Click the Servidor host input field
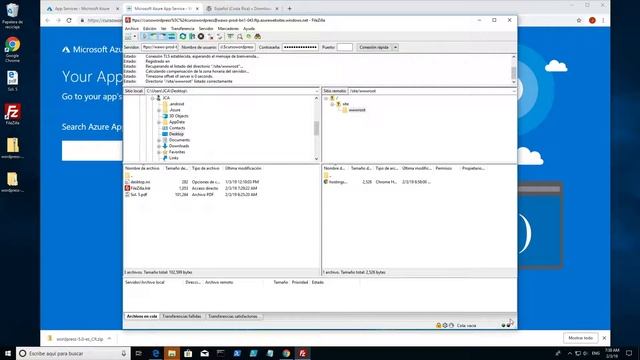 click(x=160, y=47)
